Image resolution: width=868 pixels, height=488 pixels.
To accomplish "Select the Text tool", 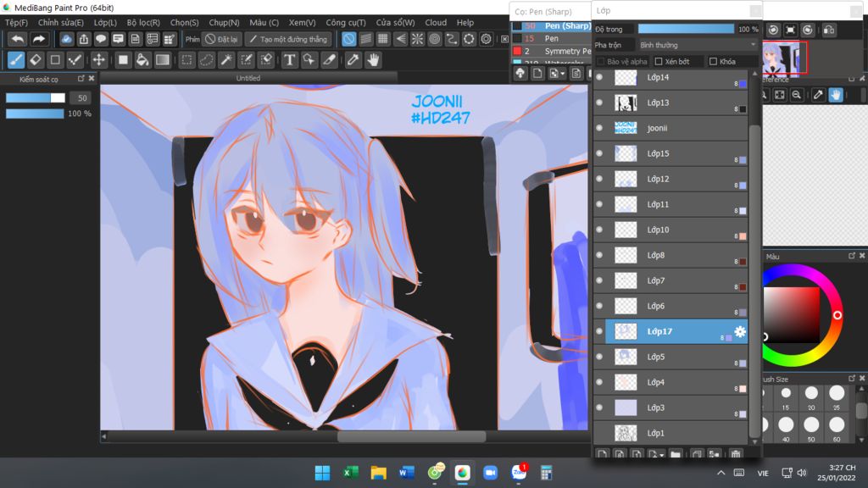I will [289, 60].
